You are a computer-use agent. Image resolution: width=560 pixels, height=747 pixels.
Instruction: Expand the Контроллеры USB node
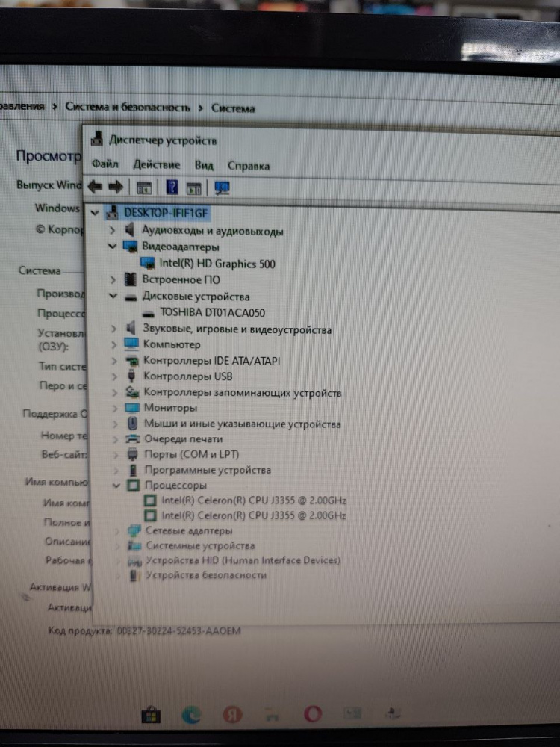[113, 376]
